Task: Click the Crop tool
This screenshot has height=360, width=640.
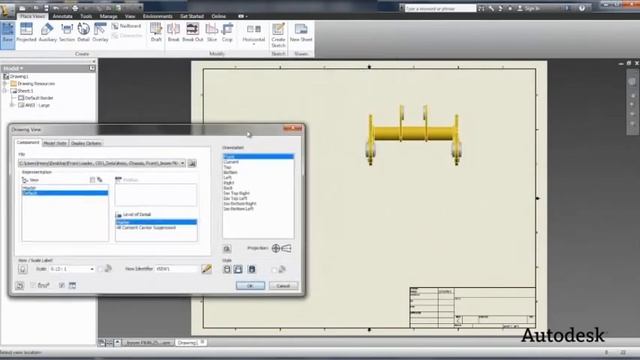Action: [x=227, y=33]
